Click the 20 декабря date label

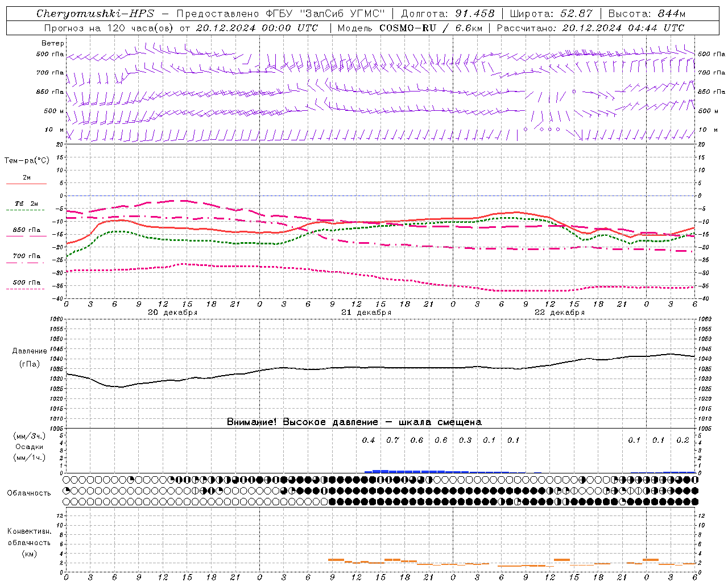click(x=173, y=313)
